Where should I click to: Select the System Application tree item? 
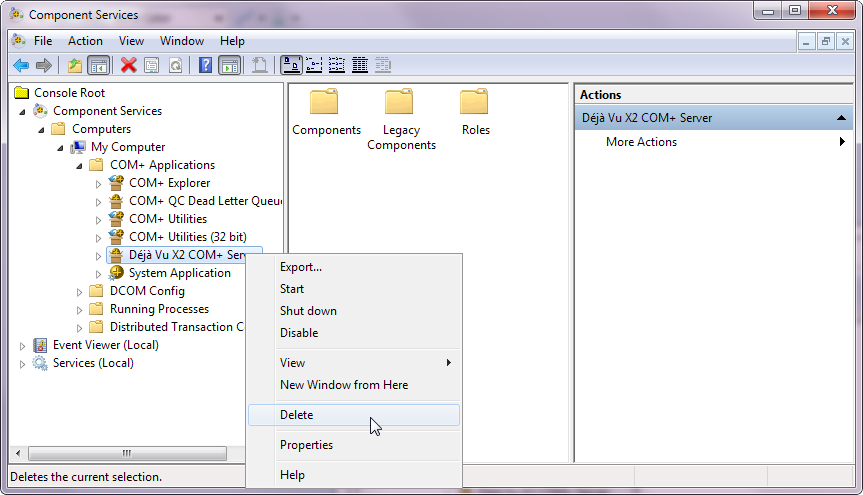pyautogui.click(x=179, y=273)
